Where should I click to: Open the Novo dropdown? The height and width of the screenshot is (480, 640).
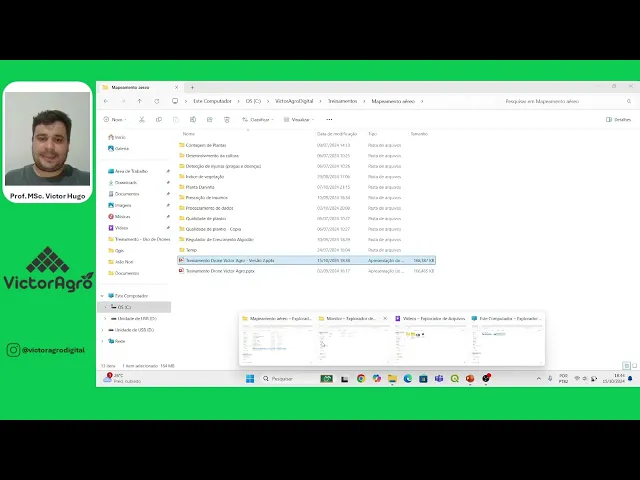point(115,120)
